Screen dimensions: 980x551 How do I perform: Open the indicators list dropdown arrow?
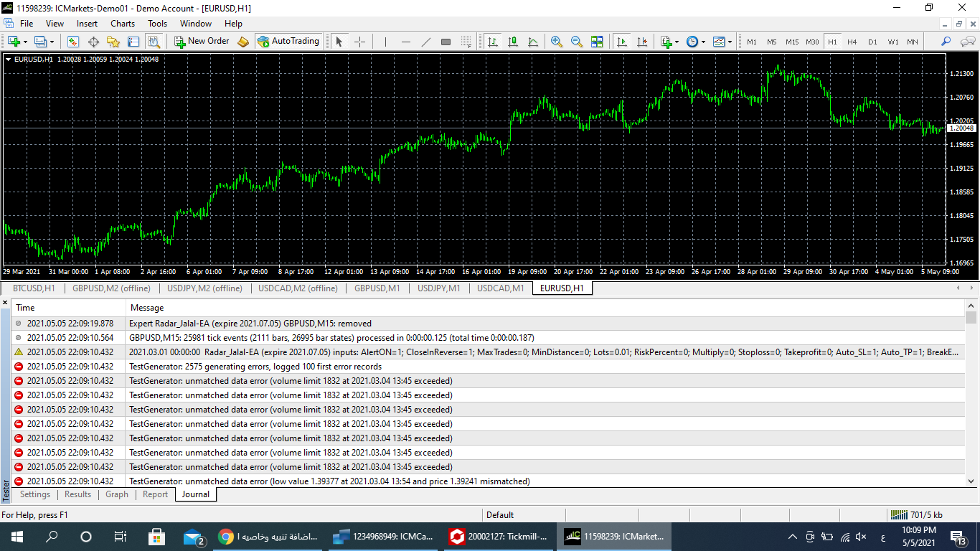[x=677, y=42]
